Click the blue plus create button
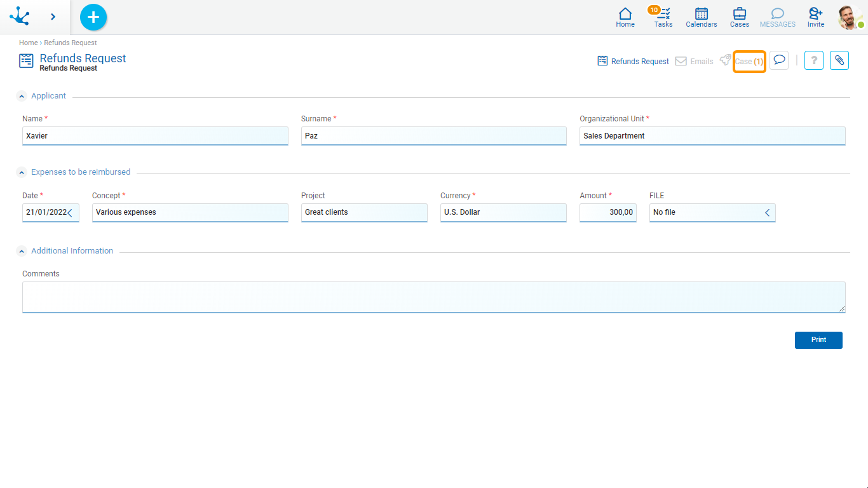 point(93,17)
